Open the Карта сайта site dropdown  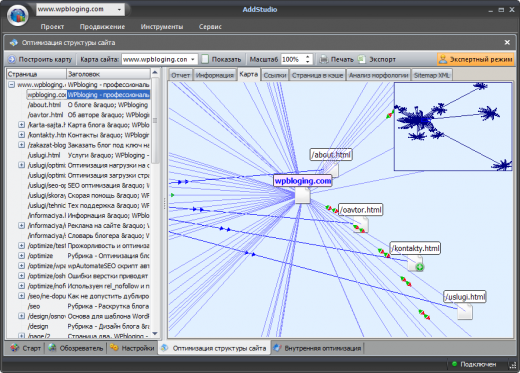click(x=193, y=59)
